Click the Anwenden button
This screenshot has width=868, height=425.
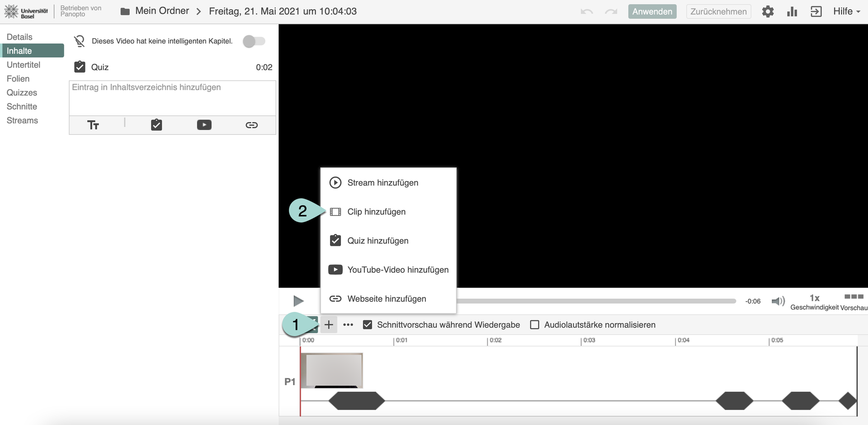coord(652,11)
